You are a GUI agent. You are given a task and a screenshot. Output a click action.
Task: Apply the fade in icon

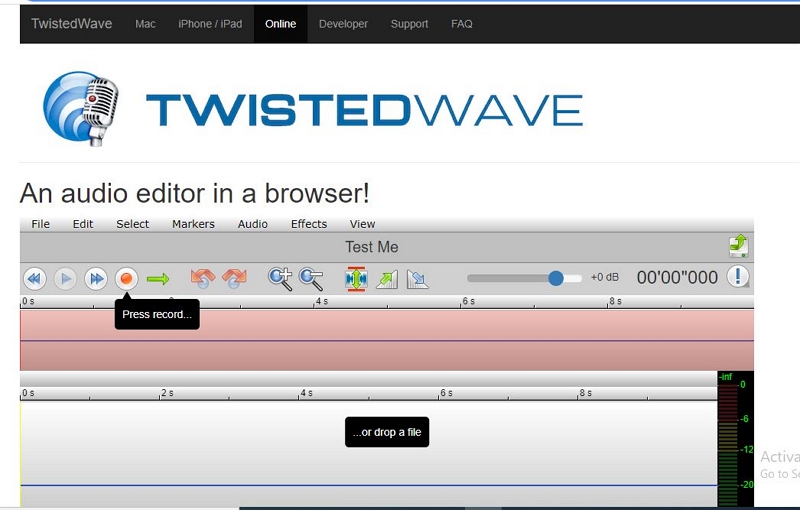(387, 279)
